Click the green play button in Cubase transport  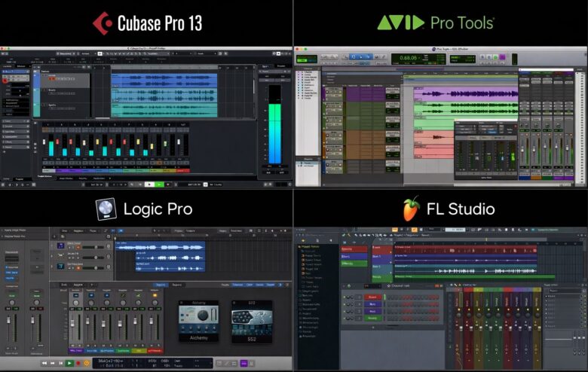pos(149,184)
